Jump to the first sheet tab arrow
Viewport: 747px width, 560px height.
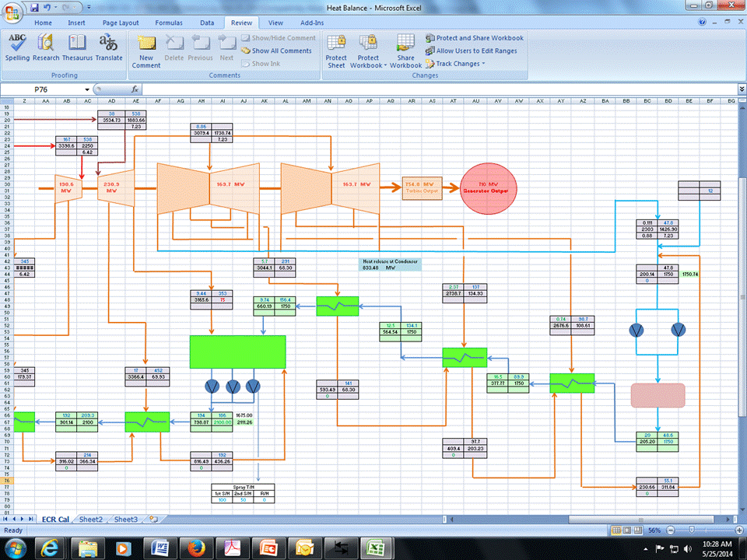click(6, 519)
